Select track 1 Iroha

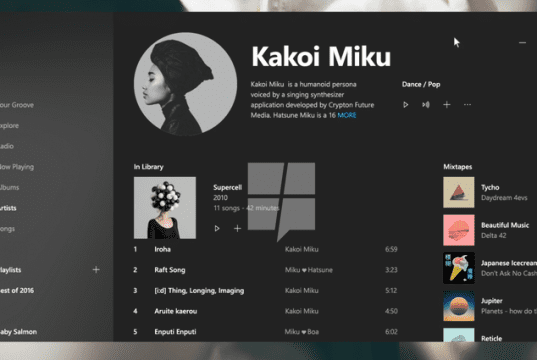(162, 249)
